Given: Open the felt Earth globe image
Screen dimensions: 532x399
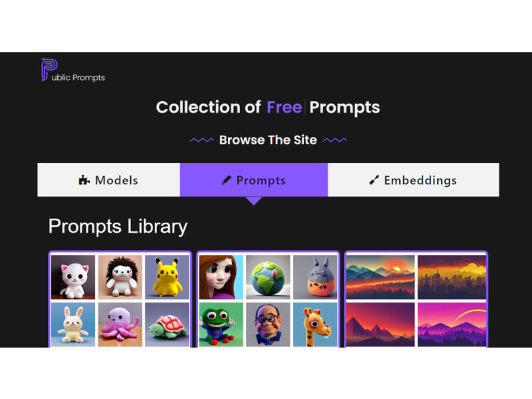Looking at the screenshot, I should (x=268, y=277).
